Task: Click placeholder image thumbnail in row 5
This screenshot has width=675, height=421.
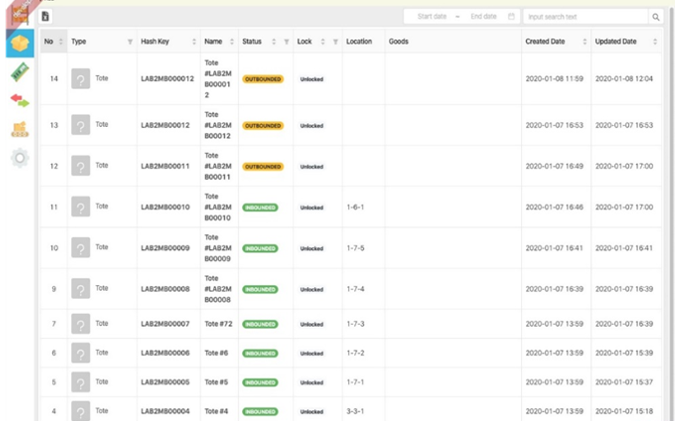Action: point(81,382)
